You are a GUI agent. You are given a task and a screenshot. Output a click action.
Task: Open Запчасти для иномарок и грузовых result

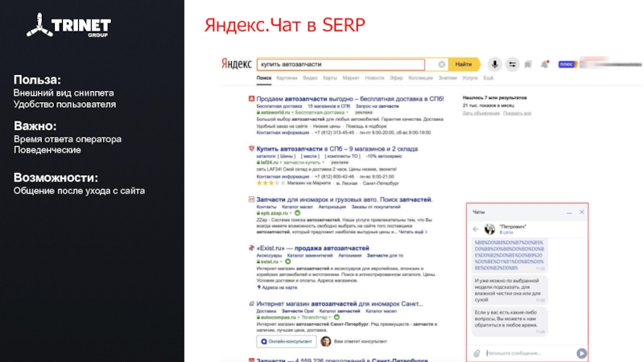(345, 200)
